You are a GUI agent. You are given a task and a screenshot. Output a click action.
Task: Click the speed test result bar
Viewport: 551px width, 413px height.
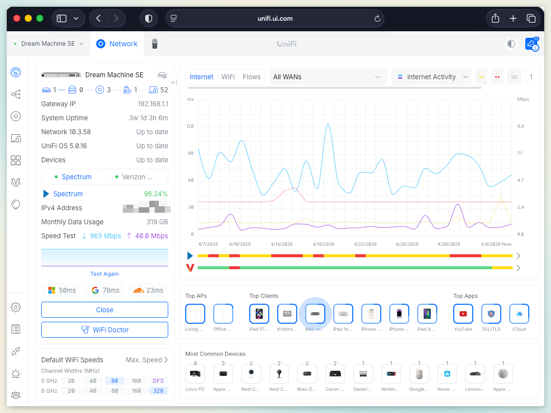pos(105,258)
